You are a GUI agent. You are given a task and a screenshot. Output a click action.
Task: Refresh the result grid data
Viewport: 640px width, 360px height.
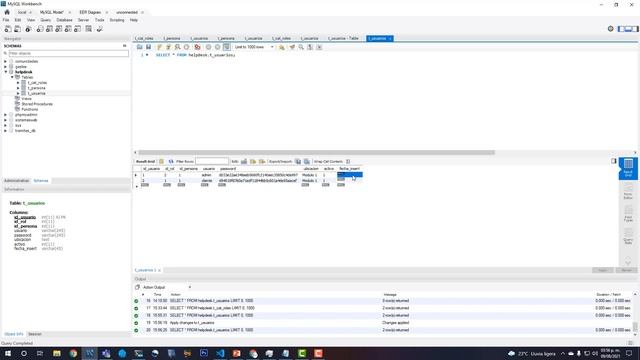click(x=171, y=162)
